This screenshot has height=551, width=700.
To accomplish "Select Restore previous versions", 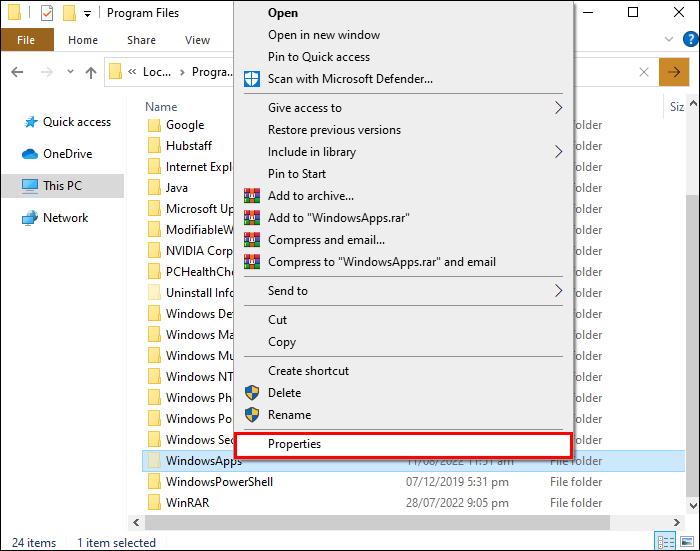I will [403, 130].
